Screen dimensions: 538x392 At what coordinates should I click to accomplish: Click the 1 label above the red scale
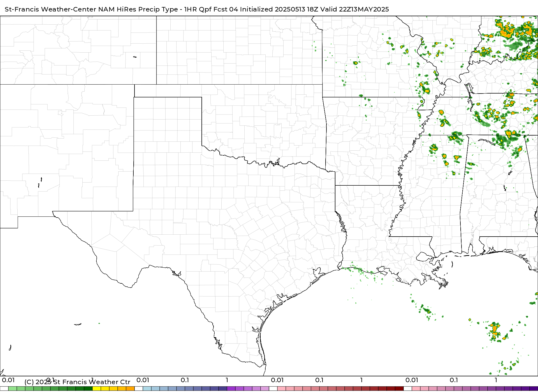point(361,380)
